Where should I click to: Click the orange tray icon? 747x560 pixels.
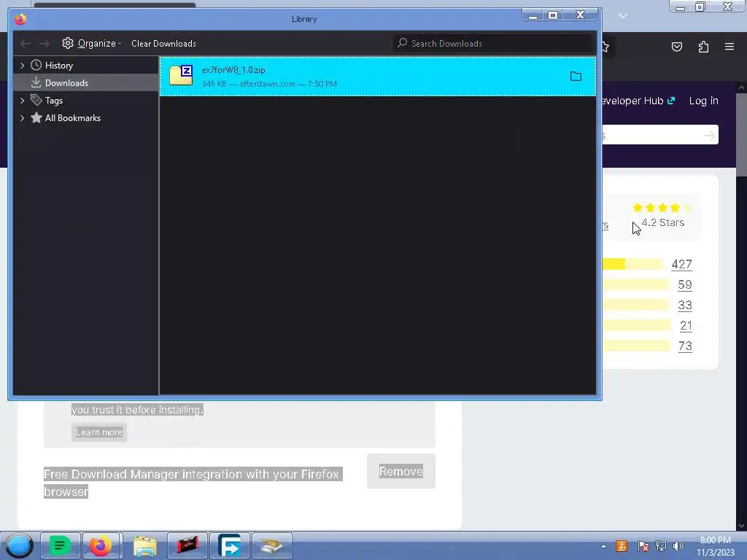click(622, 546)
